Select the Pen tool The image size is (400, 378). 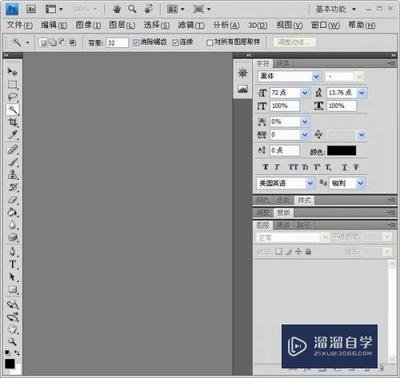(x=12, y=251)
